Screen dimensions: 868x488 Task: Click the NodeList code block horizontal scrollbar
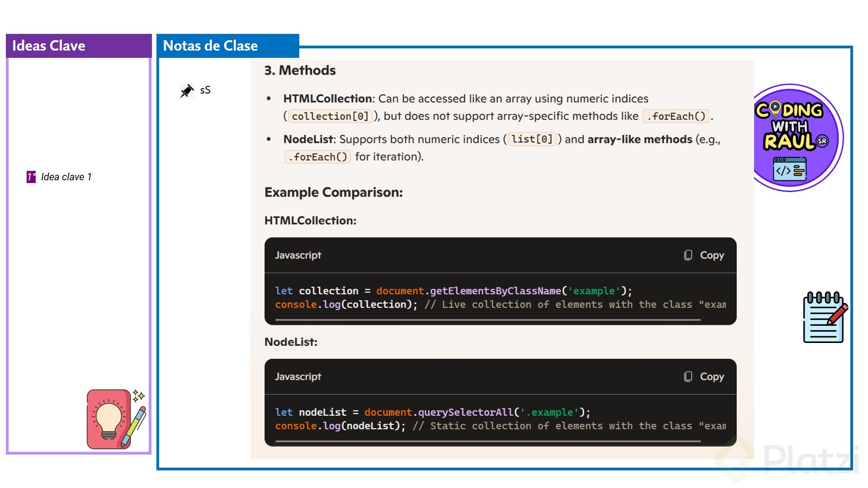pos(487,441)
